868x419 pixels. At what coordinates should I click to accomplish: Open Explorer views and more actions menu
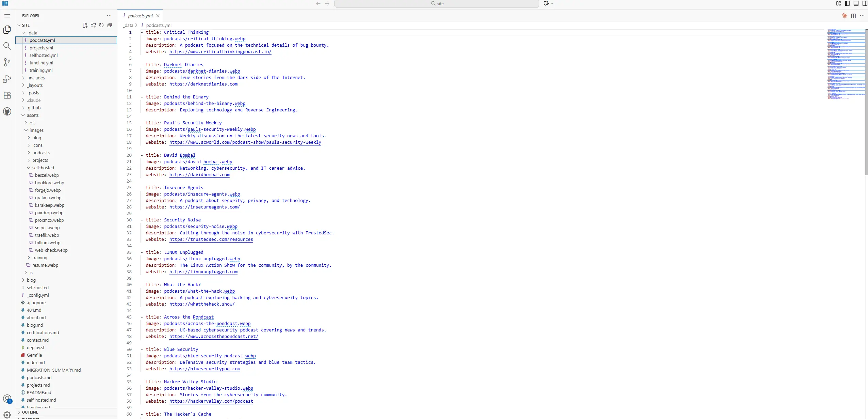pos(109,16)
